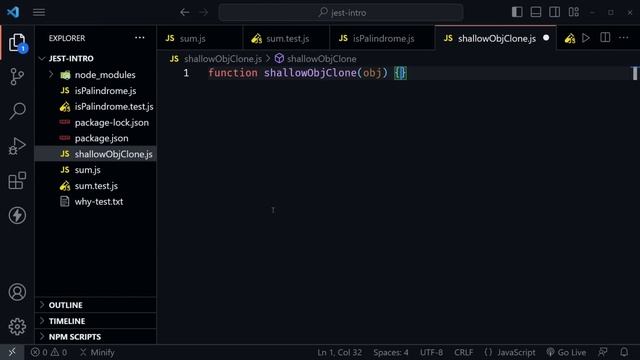Open the Source Control view
The image size is (640, 360).
coord(17,76)
